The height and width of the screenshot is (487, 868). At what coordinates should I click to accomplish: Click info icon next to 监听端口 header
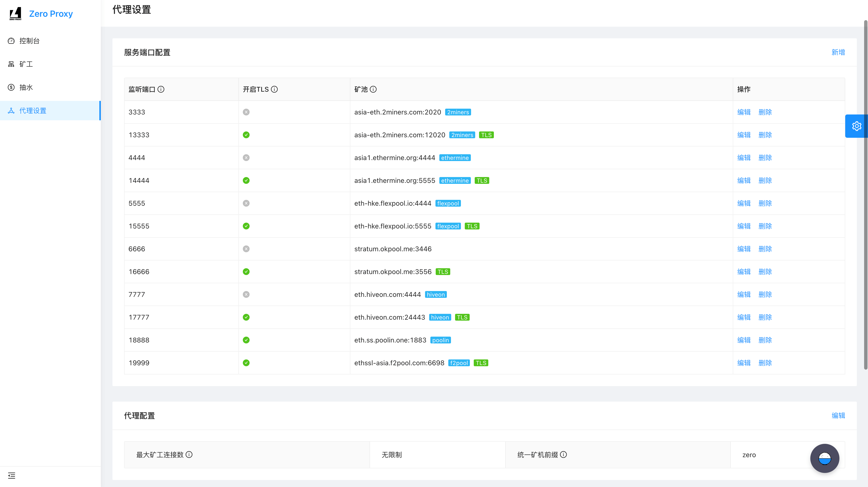point(161,89)
